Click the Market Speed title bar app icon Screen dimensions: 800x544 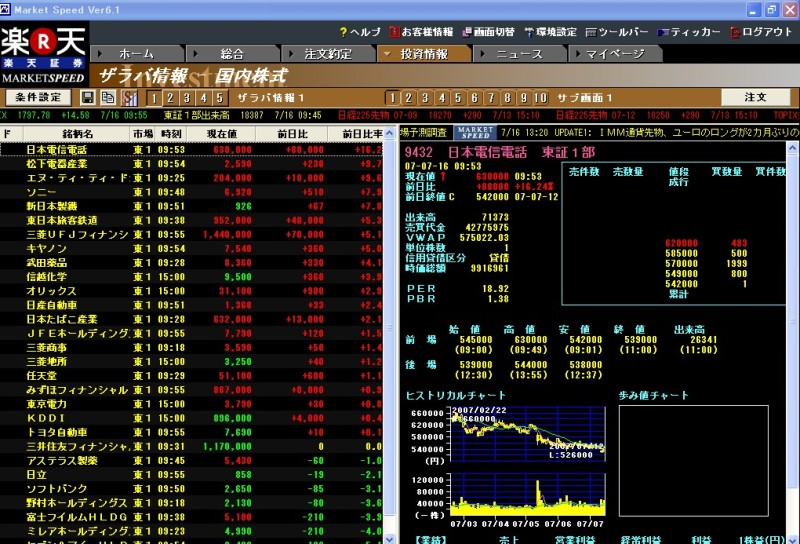[x=5, y=9]
